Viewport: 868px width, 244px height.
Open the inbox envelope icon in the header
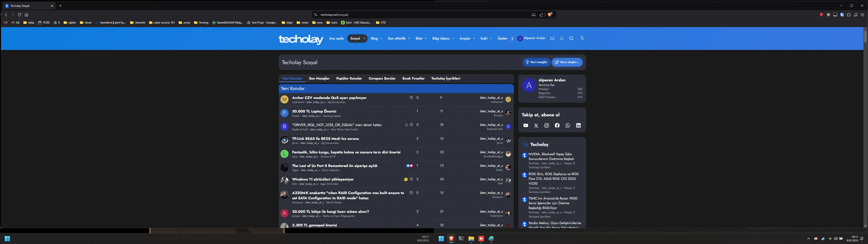(552, 38)
